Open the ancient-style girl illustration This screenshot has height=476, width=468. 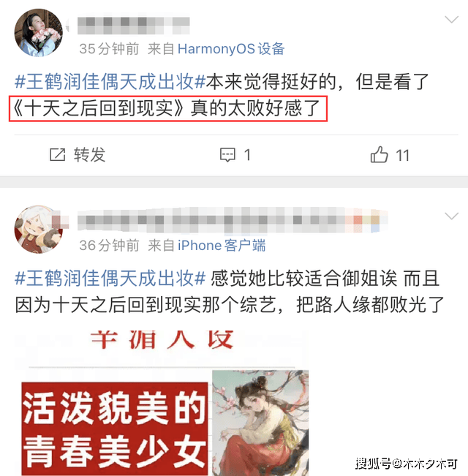click(260, 423)
